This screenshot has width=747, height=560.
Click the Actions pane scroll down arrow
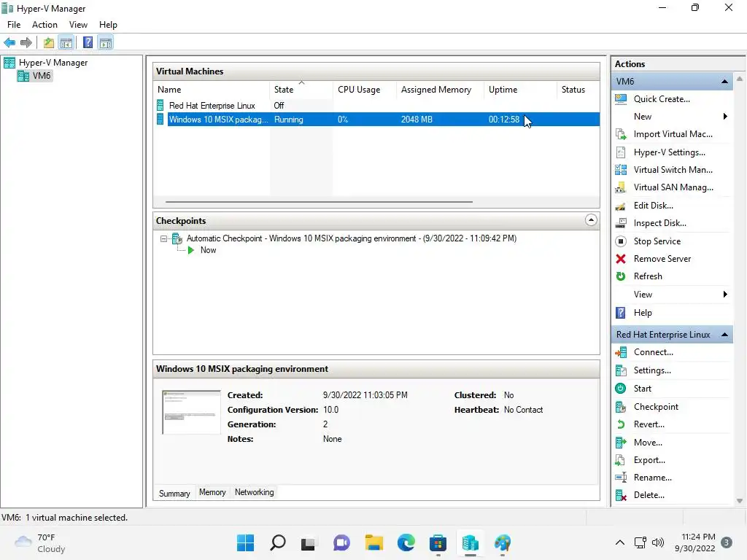point(740,500)
